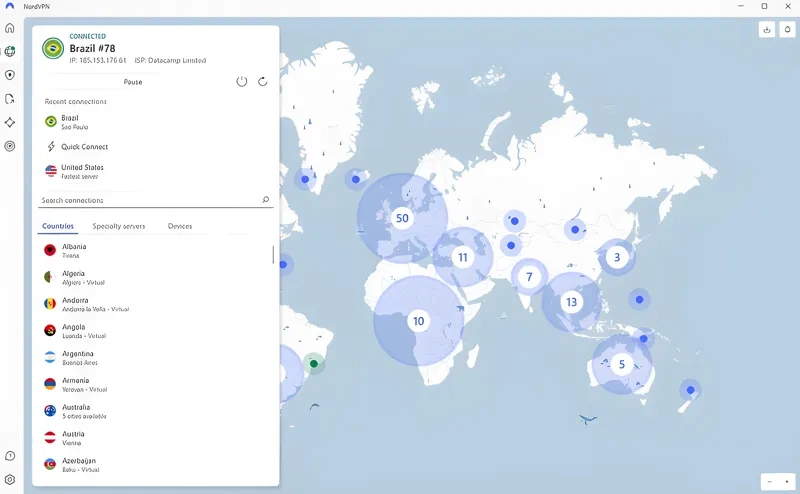Switch to the Devices tab
This screenshot has width=800, height=494.
pos(180,226)
